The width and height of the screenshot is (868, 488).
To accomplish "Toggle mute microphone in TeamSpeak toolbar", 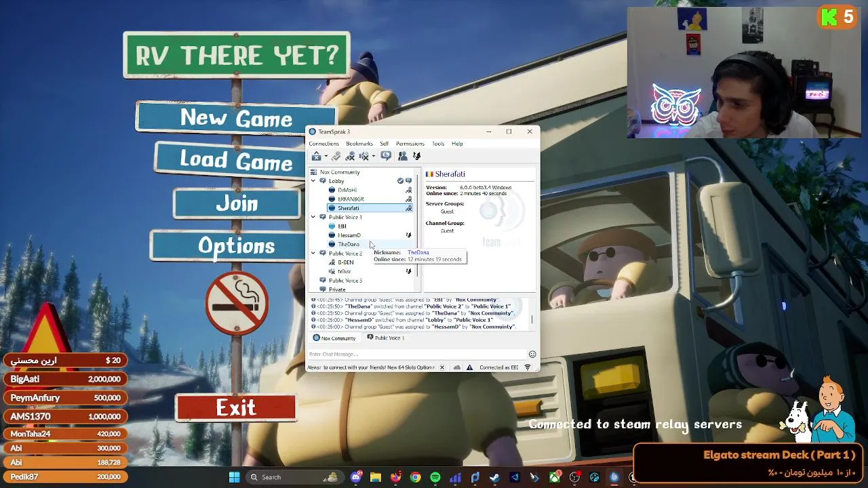I will (350, 157).
